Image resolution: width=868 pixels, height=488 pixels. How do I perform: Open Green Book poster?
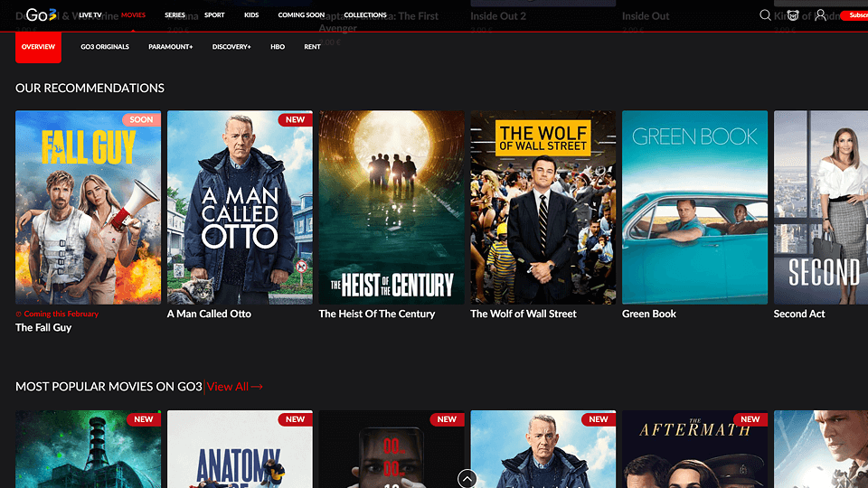(694, 208)
